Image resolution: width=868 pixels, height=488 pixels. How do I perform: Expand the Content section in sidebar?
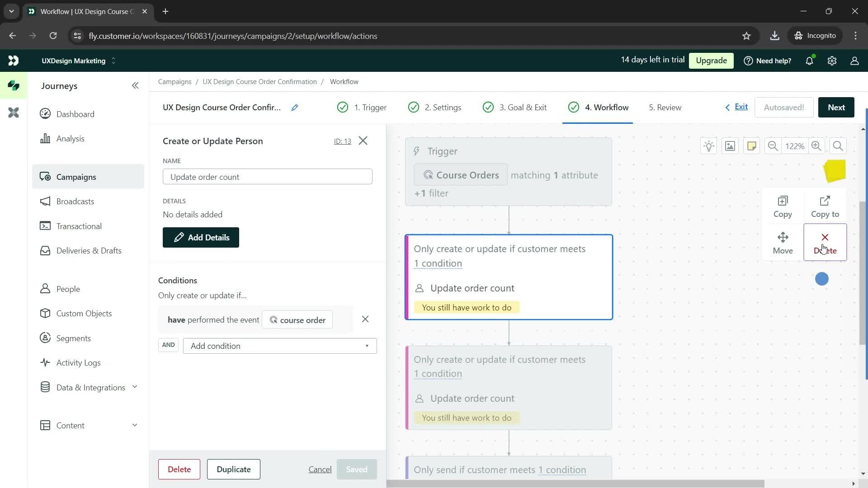(x=134, y=426)
